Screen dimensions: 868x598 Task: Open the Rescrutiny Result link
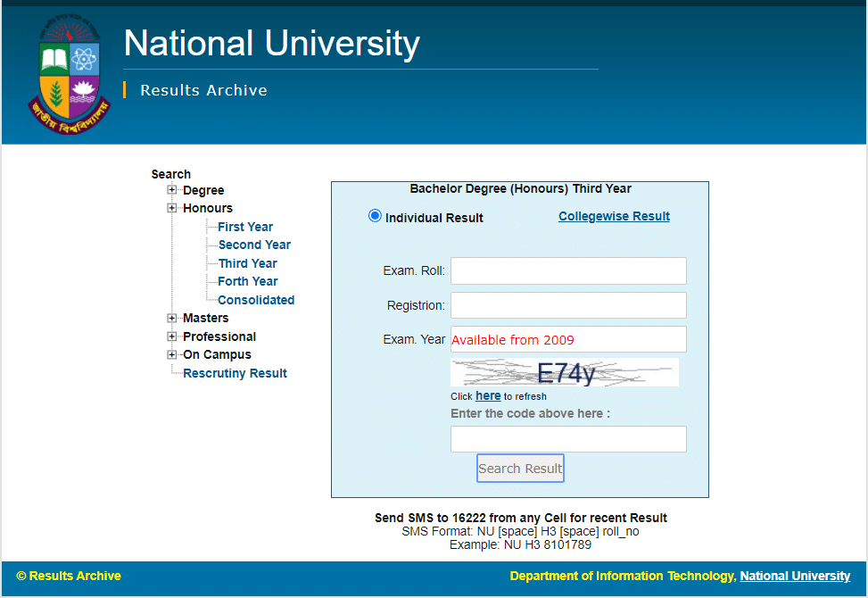[235, 373]
